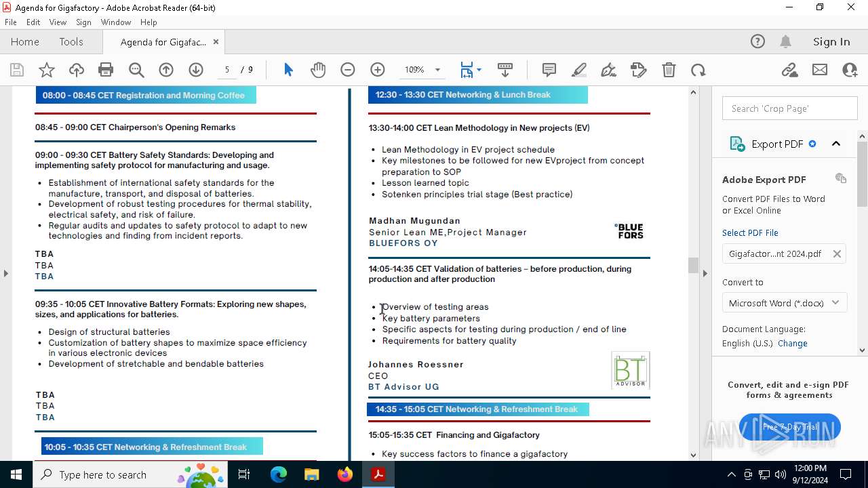Screen dimensions: 868x488
Task: Click the document vertical scrollbar thumb
Action: [693, 265]
